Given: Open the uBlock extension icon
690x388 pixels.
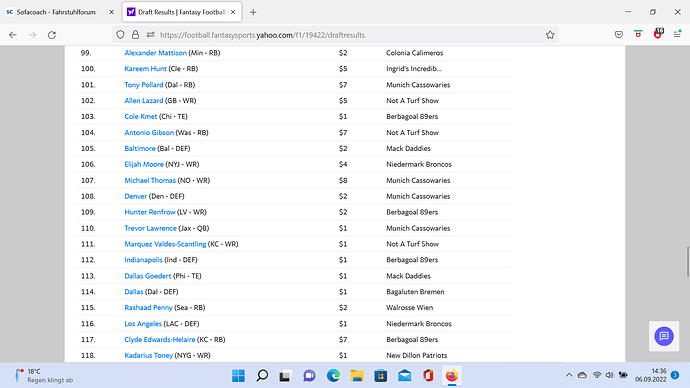Looking at the screenshot, I should click(658, 34).
